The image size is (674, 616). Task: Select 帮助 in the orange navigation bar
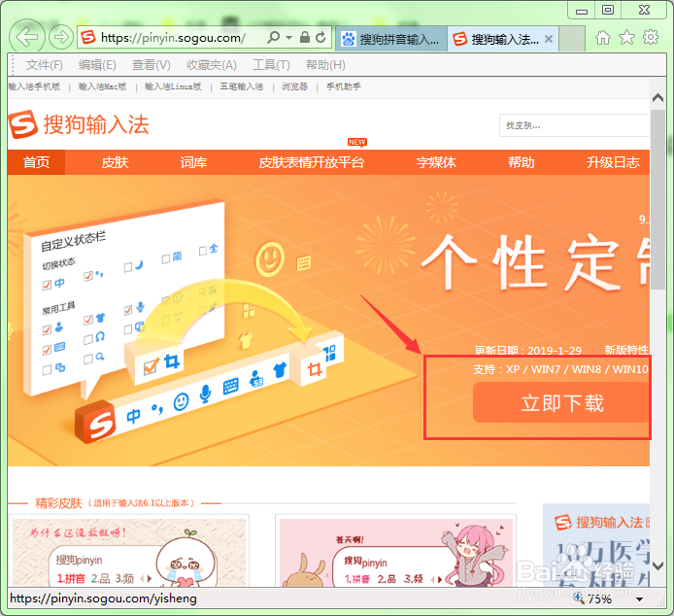(521, 162)
